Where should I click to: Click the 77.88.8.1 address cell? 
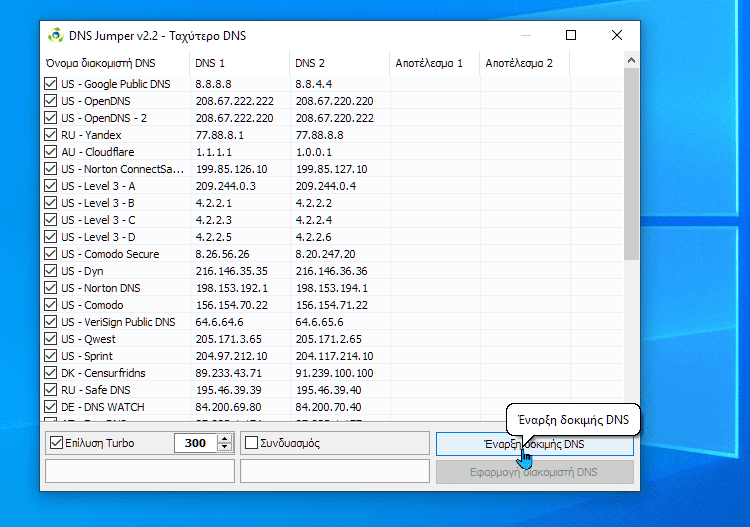pos(220,135)
